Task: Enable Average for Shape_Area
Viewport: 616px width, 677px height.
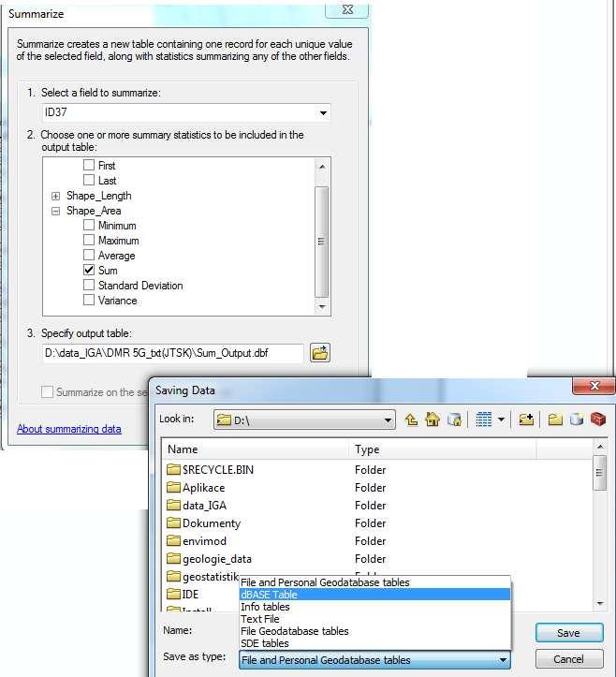Action: coord(89,256)
